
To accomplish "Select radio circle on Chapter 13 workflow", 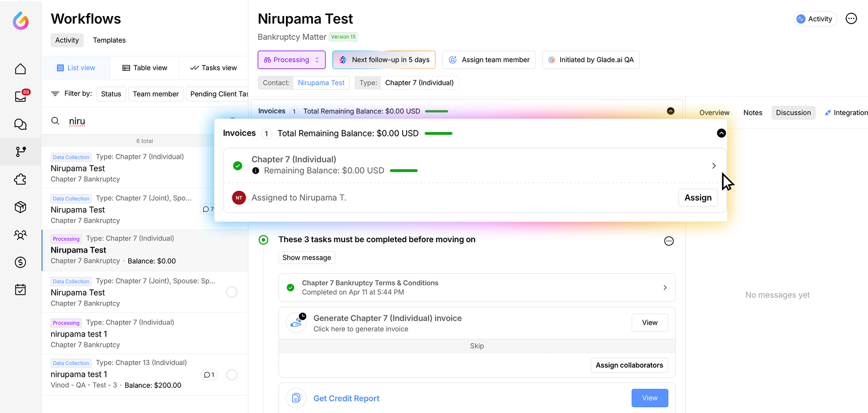I will click(232, 375).
